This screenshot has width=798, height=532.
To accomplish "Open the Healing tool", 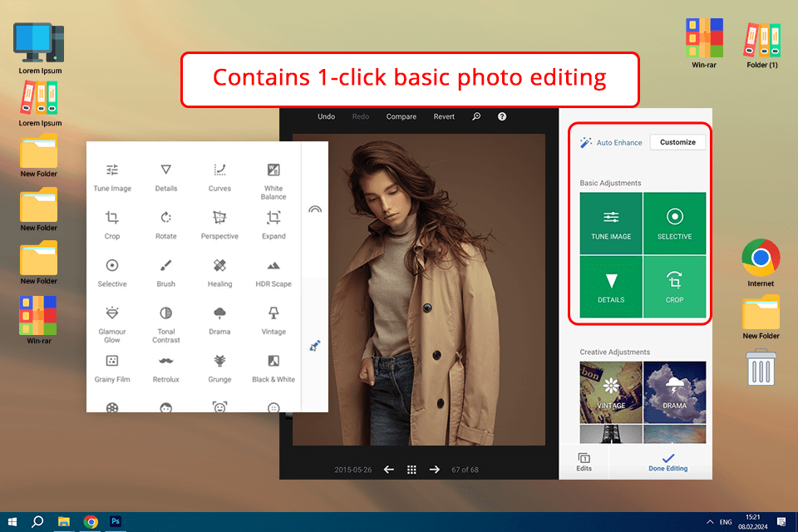I will point(219,273).
